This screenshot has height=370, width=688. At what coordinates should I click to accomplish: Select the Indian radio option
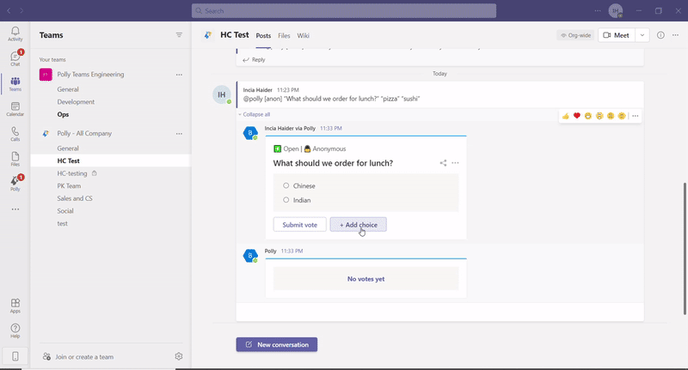pyautogui.click(x=286, y=200)
